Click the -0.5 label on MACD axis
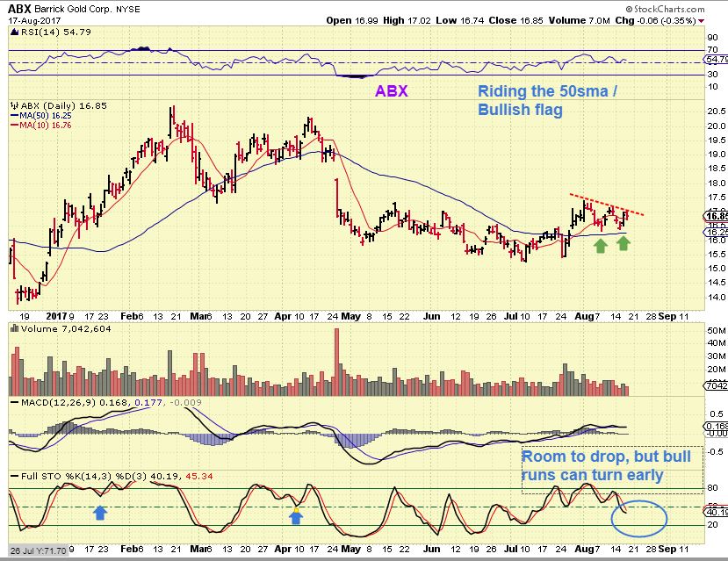 tap(714, 451)
